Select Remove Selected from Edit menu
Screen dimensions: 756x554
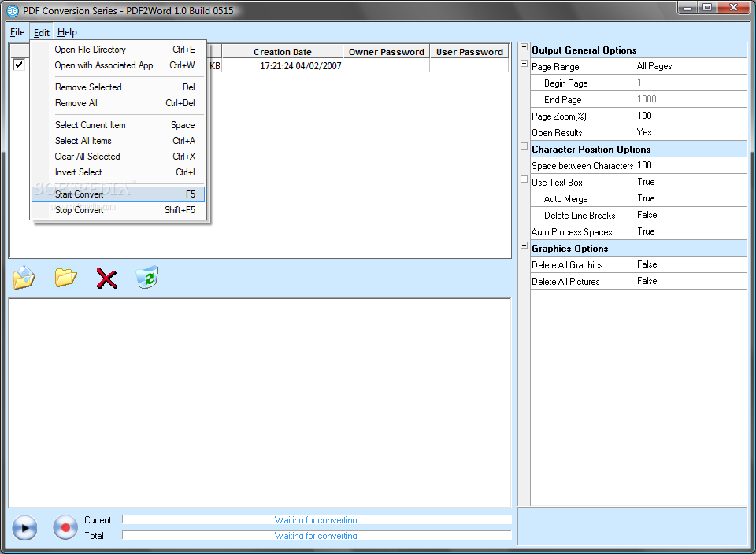(118, 87)
